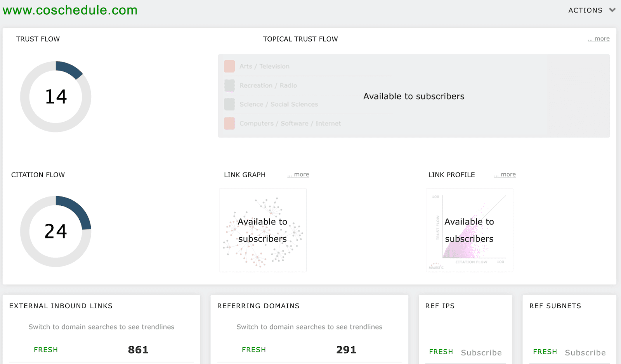Click the TRUST FLOW heading
The height and width of the screenshot is (364, 621).
tap(38, 39)
